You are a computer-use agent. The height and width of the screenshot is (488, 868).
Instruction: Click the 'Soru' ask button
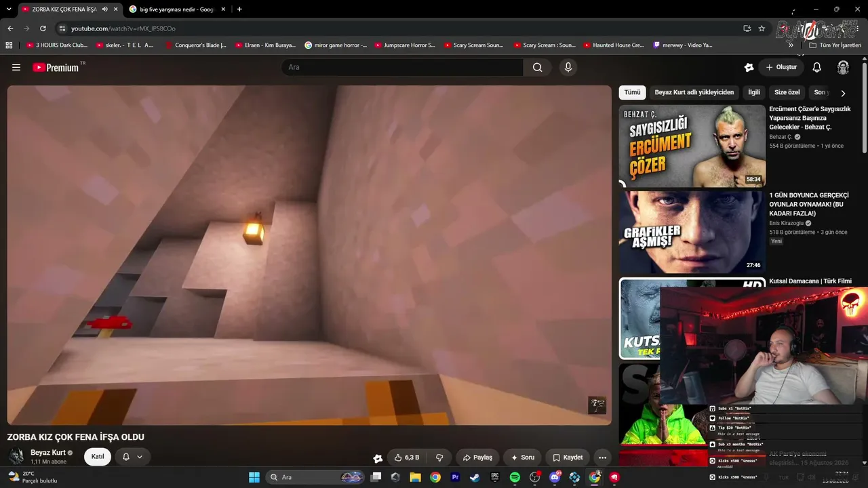[522, 457]
